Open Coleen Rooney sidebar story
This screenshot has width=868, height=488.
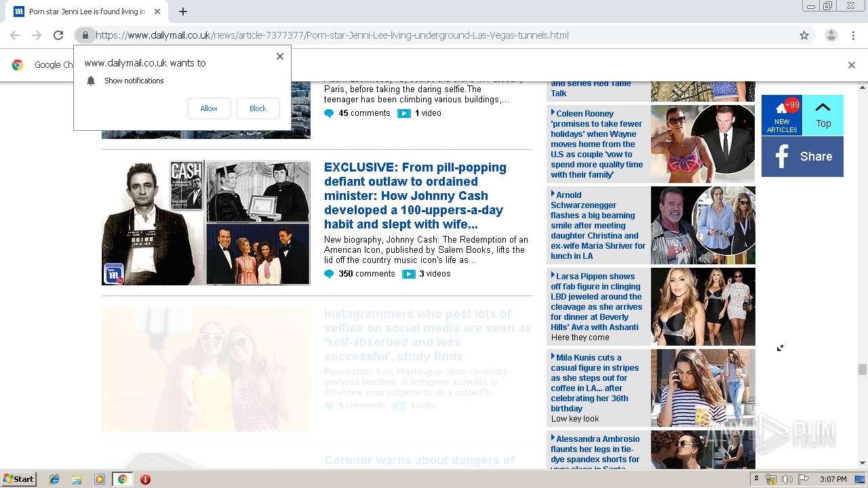pos(597,144)
